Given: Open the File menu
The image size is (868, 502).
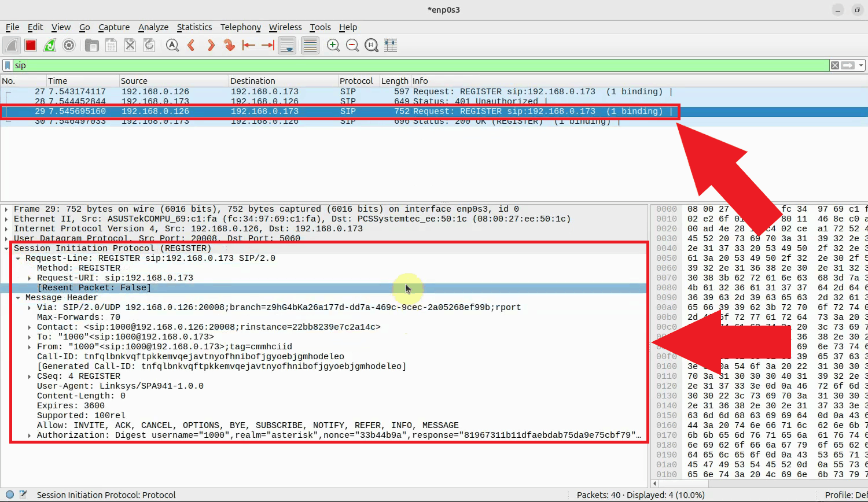Looking at the screenshot, I should click(12, 27).
